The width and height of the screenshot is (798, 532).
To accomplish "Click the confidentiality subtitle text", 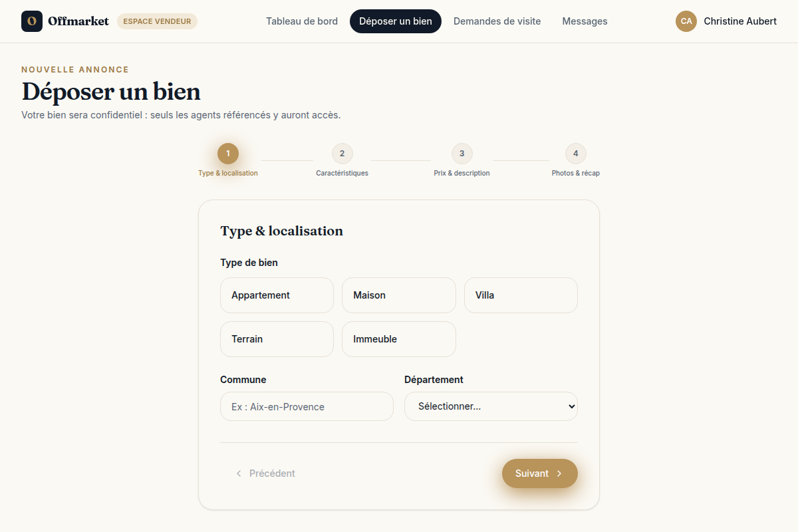I will (181, 115).
